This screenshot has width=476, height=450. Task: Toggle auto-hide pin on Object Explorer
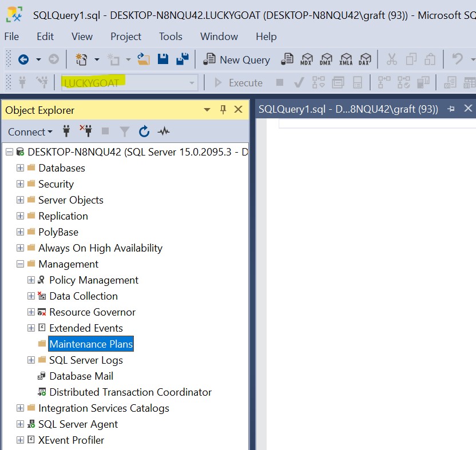[x=223, y=110]
